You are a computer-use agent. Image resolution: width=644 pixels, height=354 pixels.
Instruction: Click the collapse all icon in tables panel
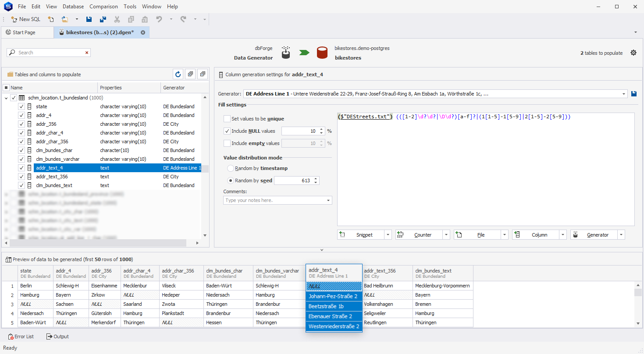coord(203,74)
